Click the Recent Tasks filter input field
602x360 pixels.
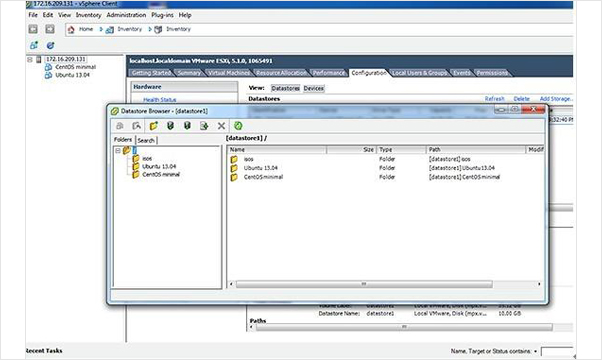(557, 351)
